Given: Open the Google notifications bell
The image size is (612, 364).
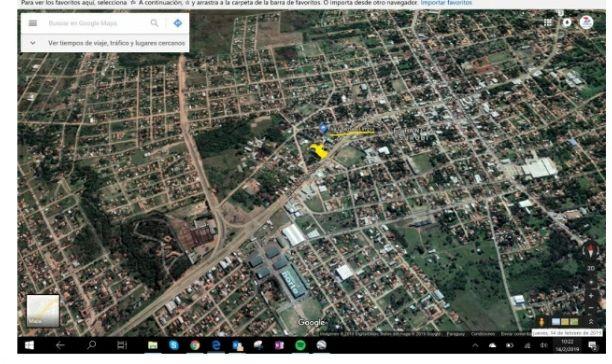Looking at the screenshot, I should (567, 23).
